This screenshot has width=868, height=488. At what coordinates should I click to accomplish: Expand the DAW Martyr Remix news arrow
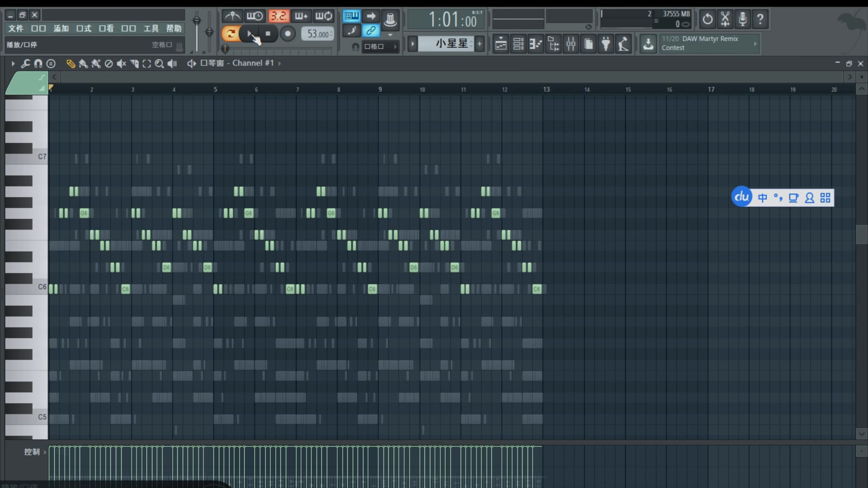pyautogui.click(x=755, y=44)
